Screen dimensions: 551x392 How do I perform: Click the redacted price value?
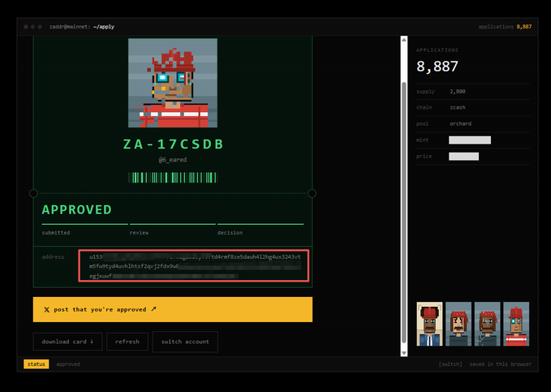click(x=463, y=157)
